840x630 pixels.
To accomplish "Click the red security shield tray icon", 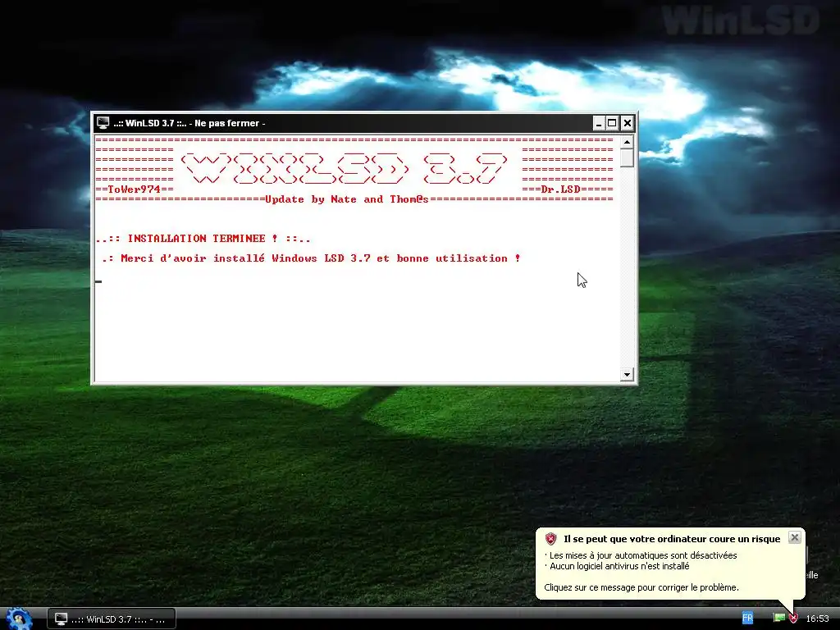I will tap(793, 619).
